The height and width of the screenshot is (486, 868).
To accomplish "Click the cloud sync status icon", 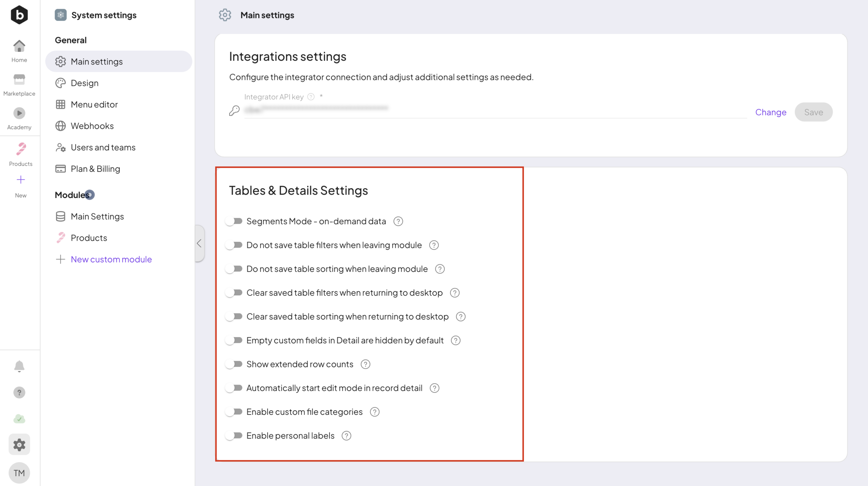I will click(19, 419).
